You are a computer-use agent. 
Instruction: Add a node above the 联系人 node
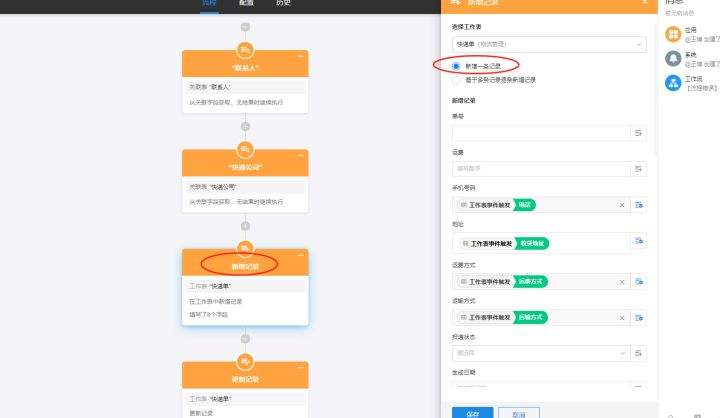pyautogui.click(x=245, y=27)
